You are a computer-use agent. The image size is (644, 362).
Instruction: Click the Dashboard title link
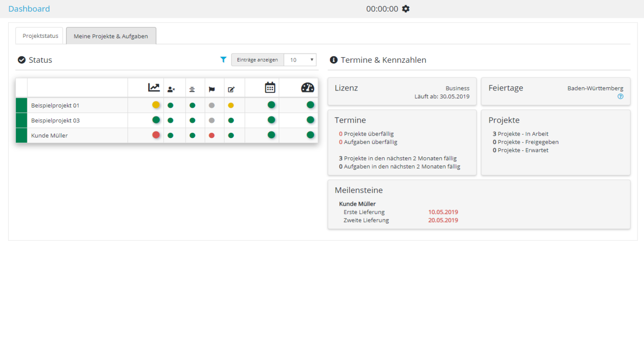[29, 9]
